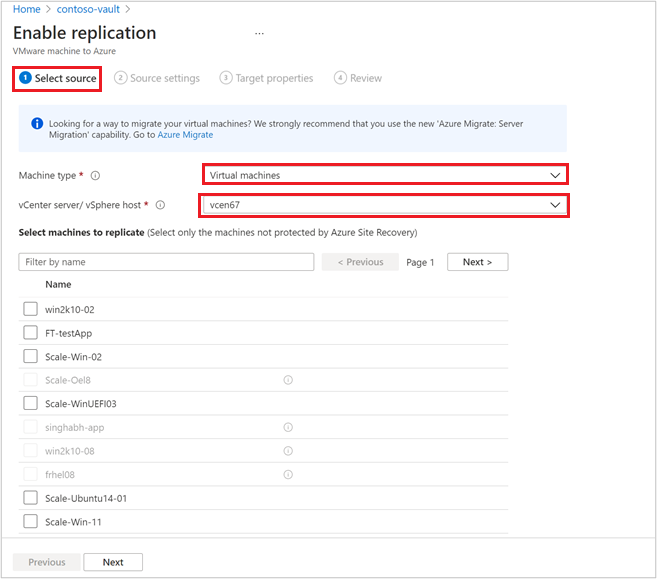Click info icon next to Machine type
The height and width of the screenshot is (579, 657).
click(96, 175)
